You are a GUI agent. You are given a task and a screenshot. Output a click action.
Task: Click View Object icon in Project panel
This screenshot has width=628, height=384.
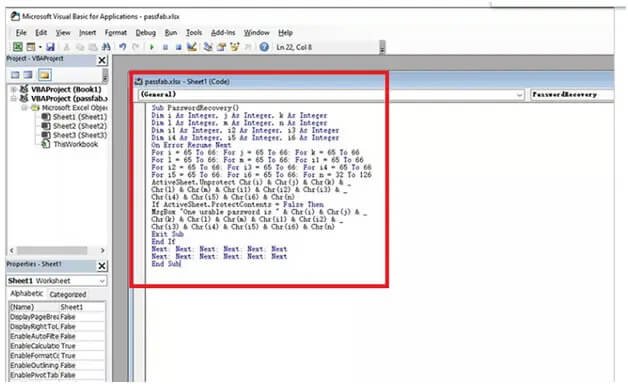click(x=28, y=75)
